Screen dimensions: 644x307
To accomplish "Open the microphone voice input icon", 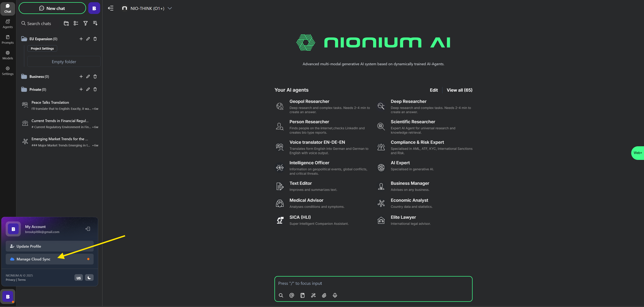I will 335,295.
